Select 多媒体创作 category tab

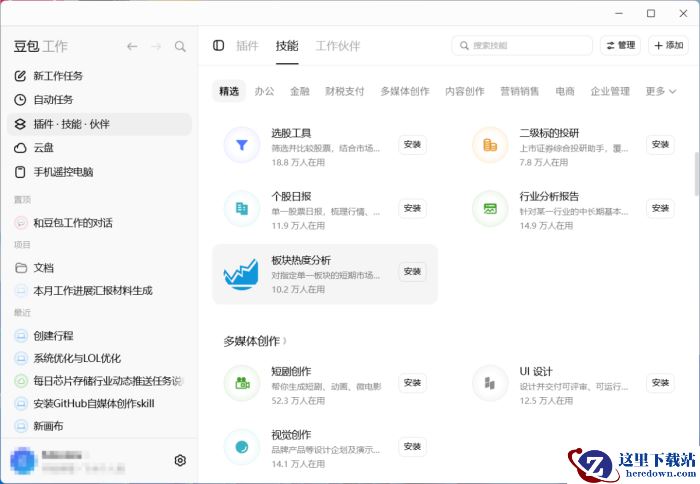coord(404,92)
